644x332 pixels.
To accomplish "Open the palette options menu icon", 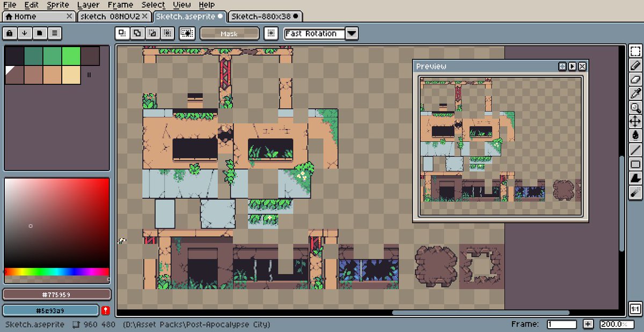I will 54,33.
